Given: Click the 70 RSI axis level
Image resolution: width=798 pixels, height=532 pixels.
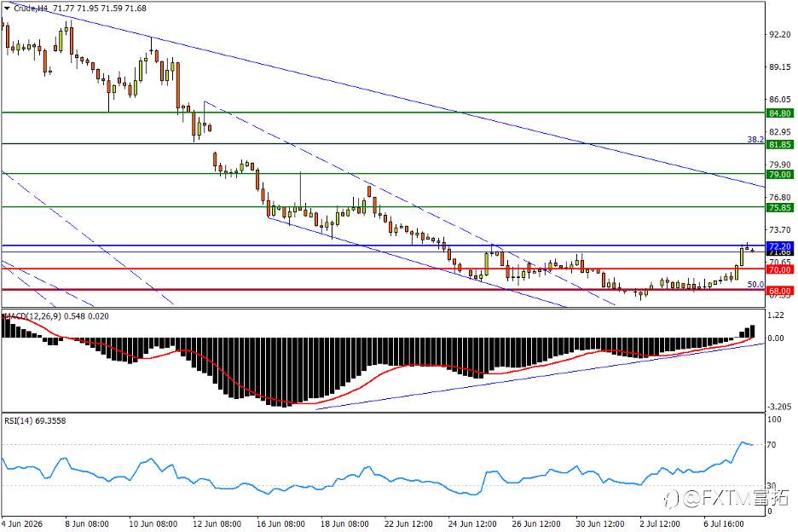Looking at the screenshot, I should coord(772,444).
